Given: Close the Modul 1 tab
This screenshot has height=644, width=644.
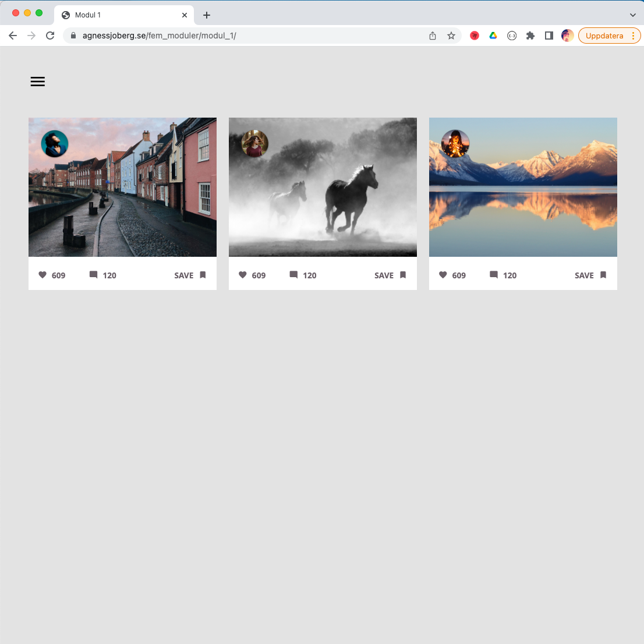Looking at the screenshot, I should 185,15.
